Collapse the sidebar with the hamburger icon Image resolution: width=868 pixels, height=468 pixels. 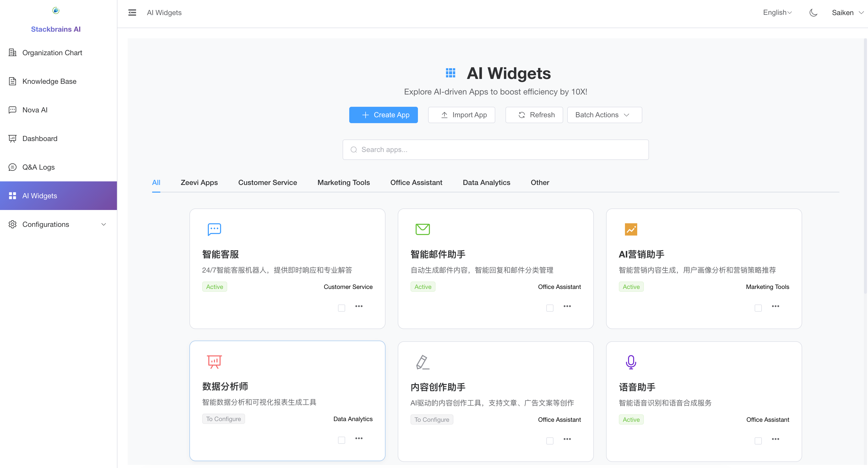pos(132,12)
